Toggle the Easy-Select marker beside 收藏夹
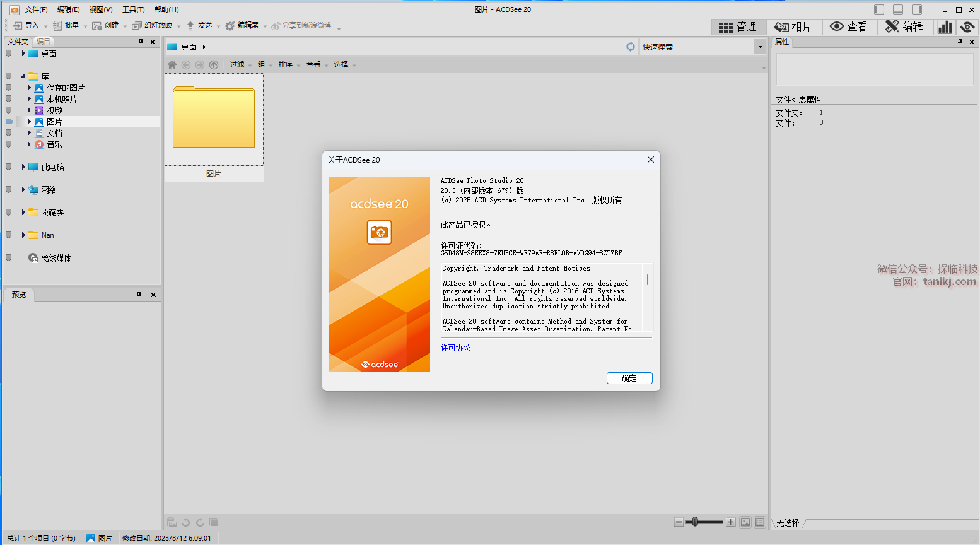This screenshot has height=545, width=980. 9,213
